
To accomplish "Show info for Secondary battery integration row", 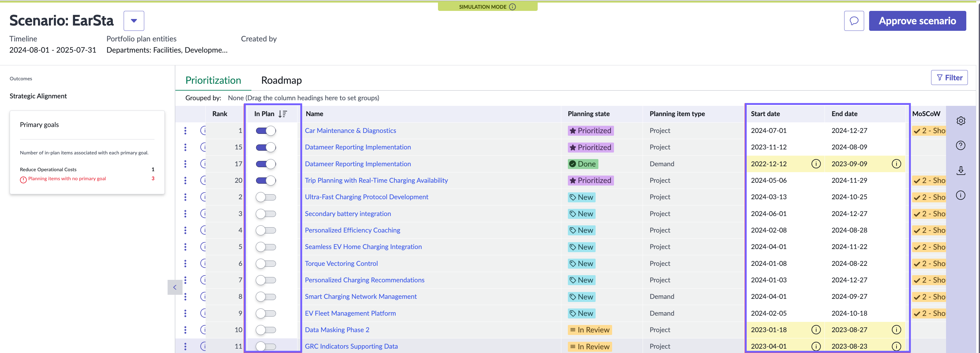I will tap(203, 214).
